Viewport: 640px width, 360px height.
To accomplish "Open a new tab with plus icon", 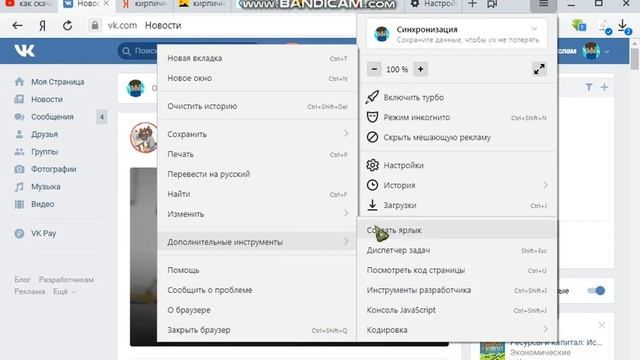I will point(472,4).
